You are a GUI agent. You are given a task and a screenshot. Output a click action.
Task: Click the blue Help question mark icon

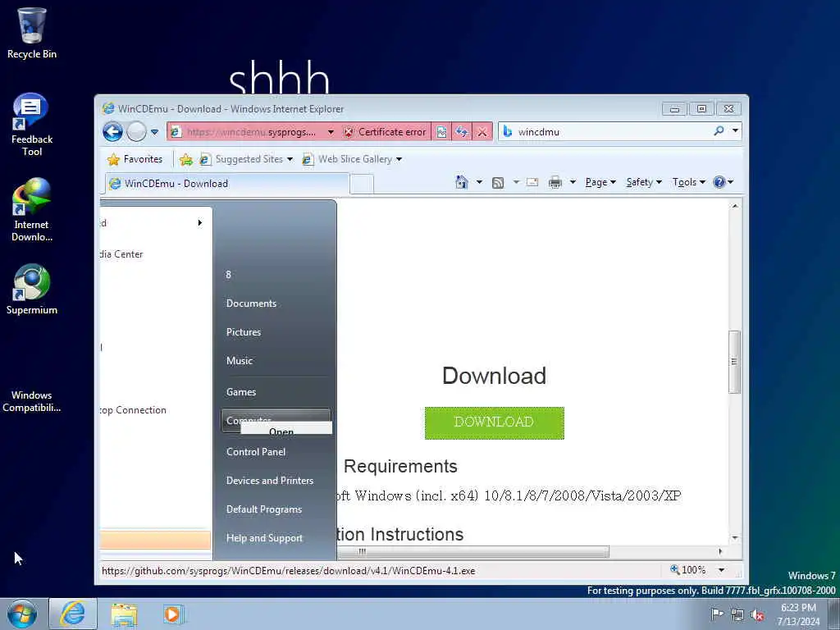coord(719,182)
